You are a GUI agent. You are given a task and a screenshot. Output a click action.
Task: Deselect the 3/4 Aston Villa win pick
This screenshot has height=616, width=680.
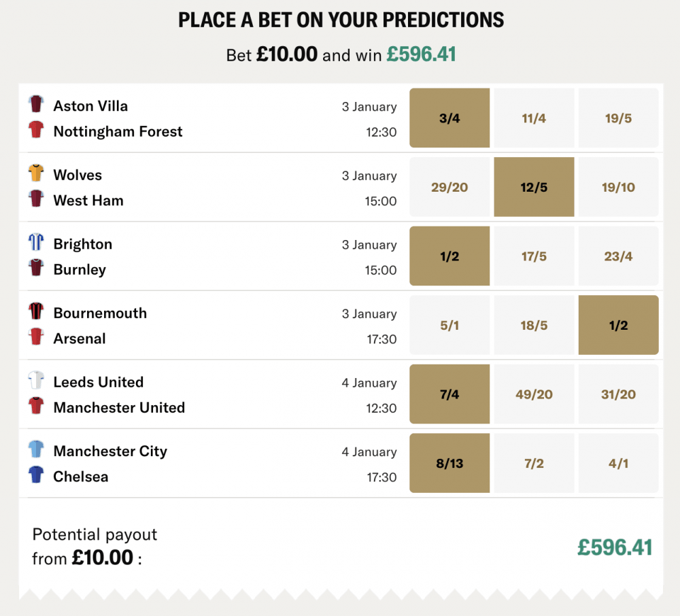[x=449, y=118]
